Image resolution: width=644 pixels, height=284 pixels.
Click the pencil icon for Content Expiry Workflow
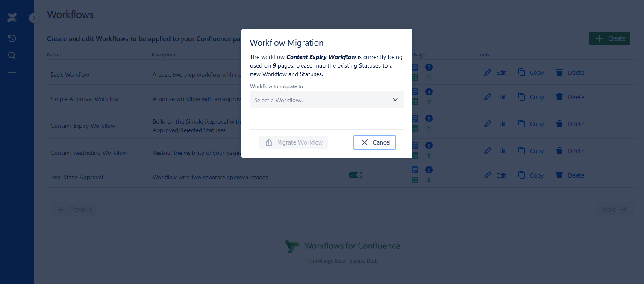tap(488, 124)
